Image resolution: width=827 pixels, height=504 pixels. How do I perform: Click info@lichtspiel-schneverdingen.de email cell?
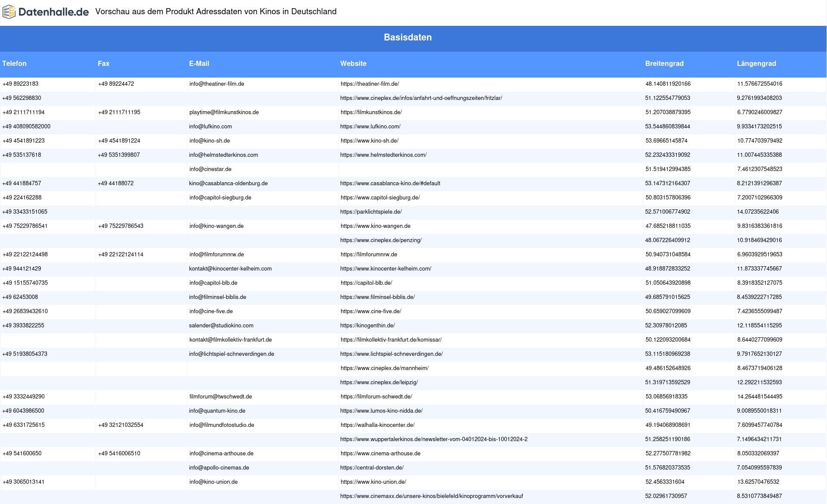point(231,354)
